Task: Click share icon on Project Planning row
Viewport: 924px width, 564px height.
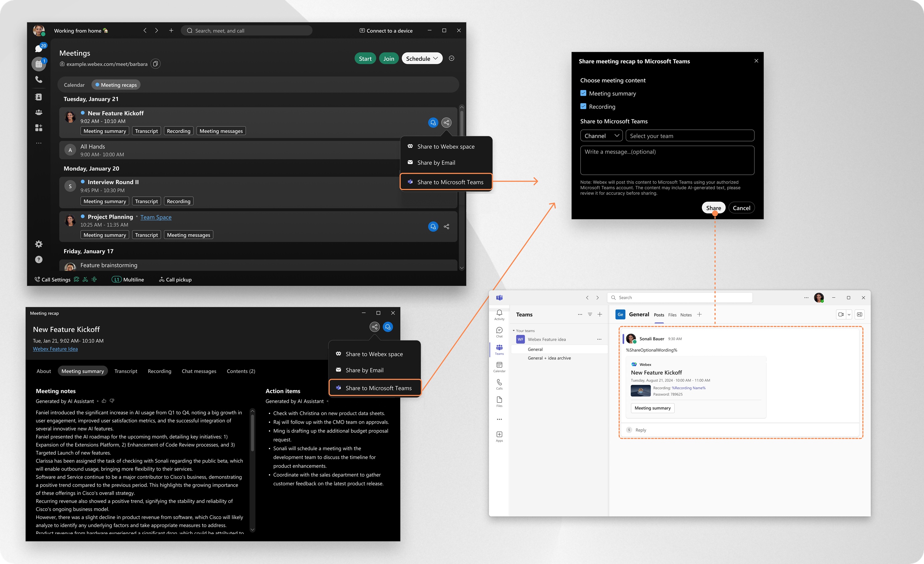Action: click(x=446, y=227)
